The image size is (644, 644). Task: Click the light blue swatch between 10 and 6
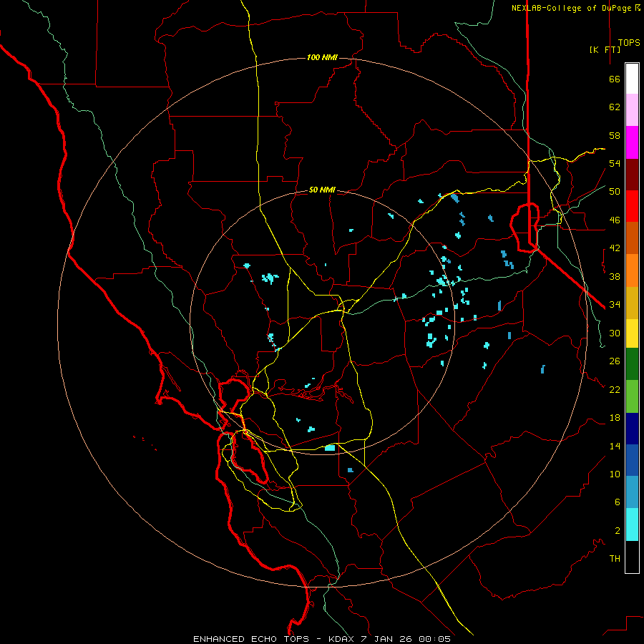point(632,492)
